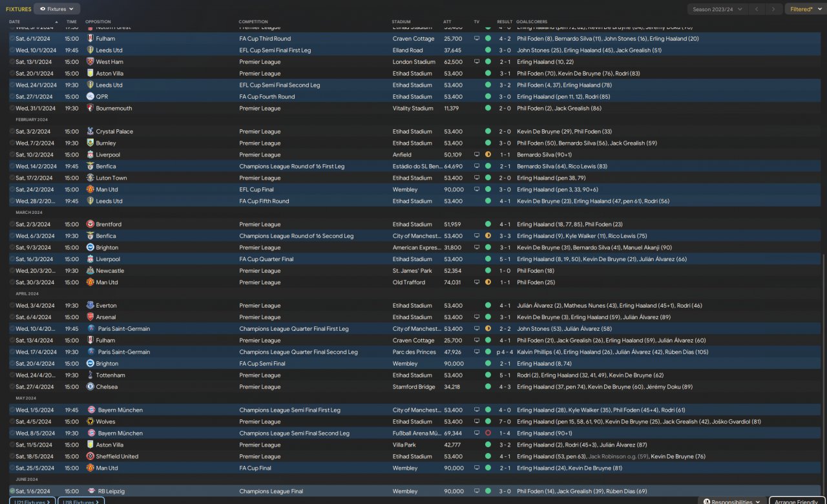Click the Bournemouth club crest
The image size is (827, 504).
[x=90, y=109]
